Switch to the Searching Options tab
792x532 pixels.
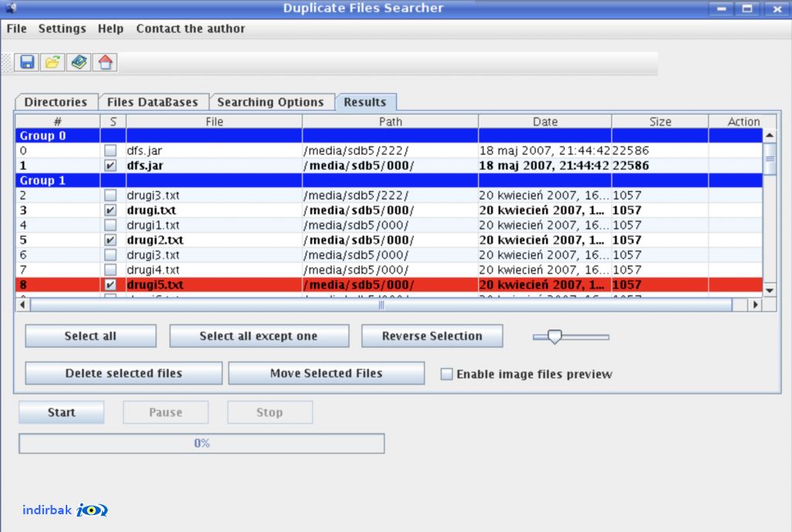pos(270,102)
